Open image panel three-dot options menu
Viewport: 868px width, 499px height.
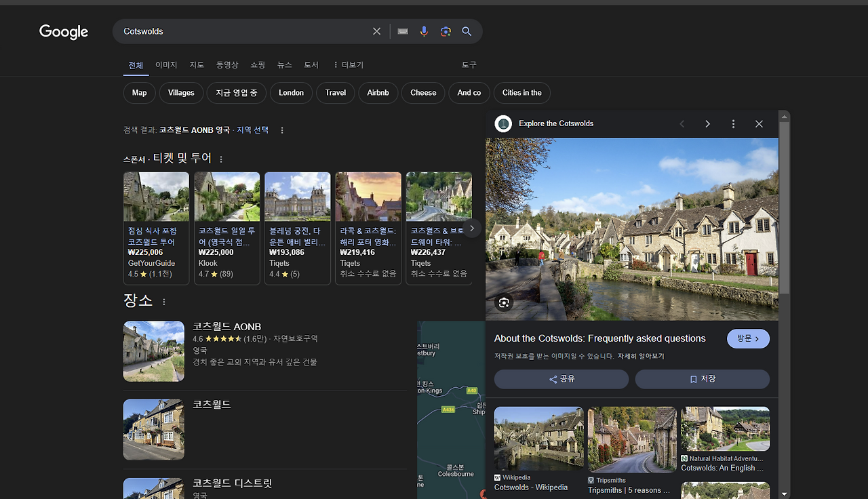733,124
